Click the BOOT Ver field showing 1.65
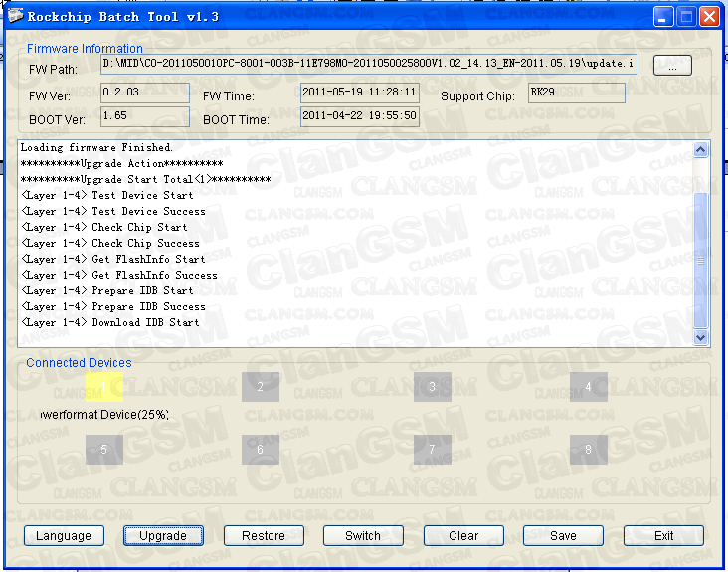The height and width of the screenshot is (572, 728). coord(145,116)
